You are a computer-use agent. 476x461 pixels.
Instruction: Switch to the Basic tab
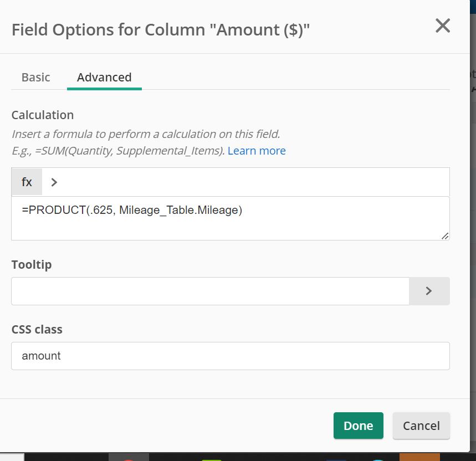[x=36, y=78]
